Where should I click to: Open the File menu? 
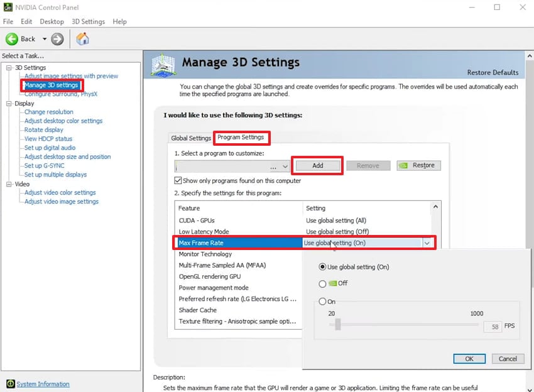click(x=8, y=21)
